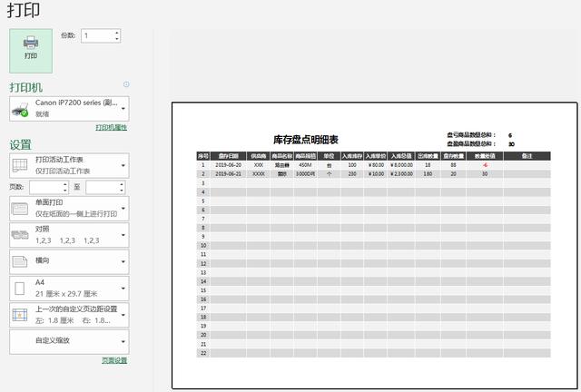The image size is (581, 392).
Task: Open Printer Properties (打印机属性) link
Action: tap(111, 127)
